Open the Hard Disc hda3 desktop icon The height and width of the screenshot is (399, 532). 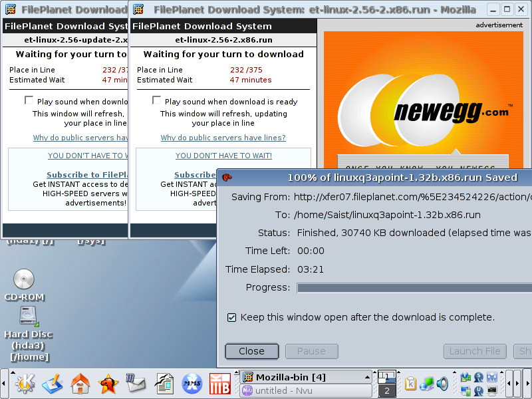27,316
